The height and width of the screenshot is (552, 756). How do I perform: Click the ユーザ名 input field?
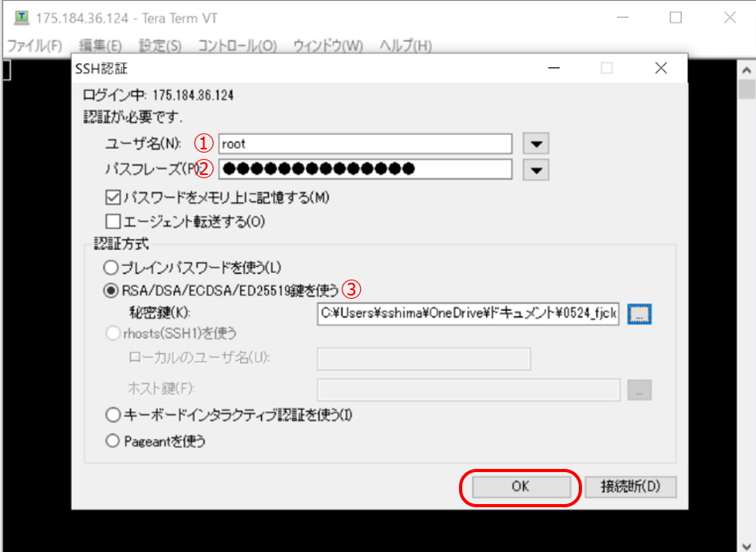(x=365, y=144)
